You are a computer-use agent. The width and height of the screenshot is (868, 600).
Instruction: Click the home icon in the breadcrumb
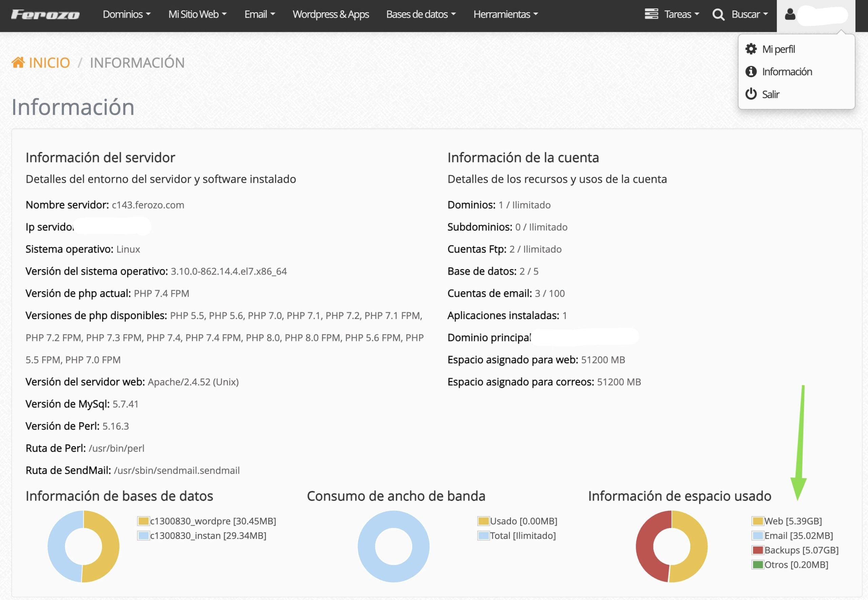[x=18, y=62]
